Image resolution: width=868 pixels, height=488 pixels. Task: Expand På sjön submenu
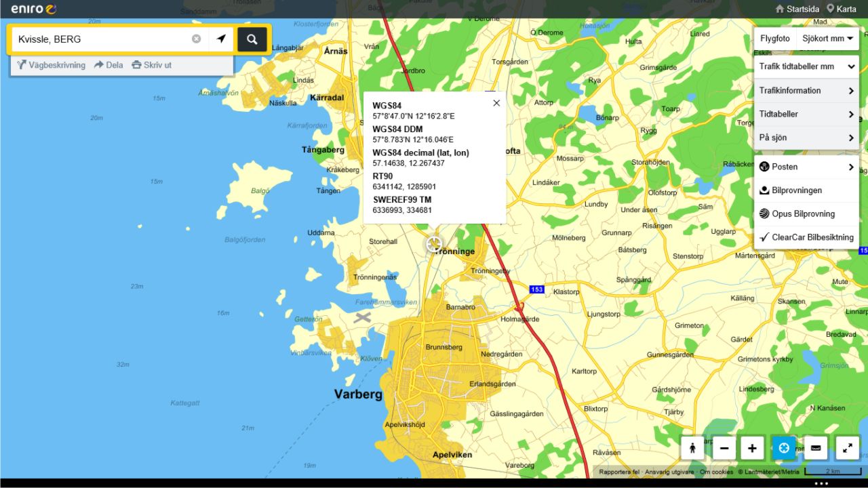pos(806,138)
